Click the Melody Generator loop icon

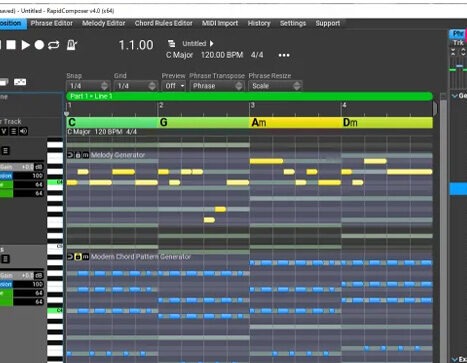click(x=70, y=155)
